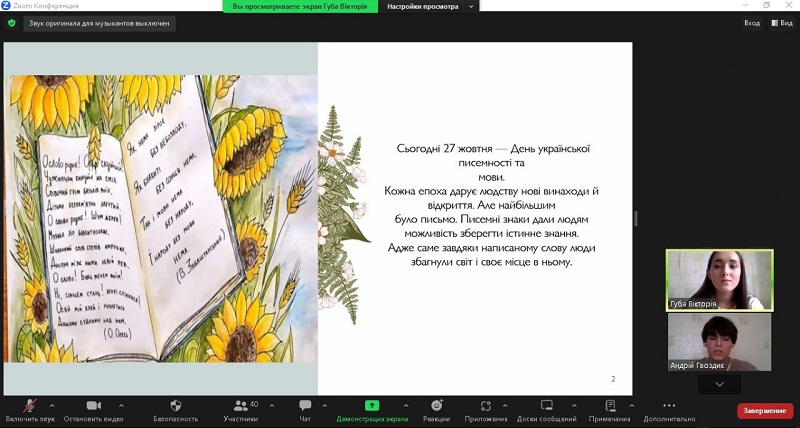The height and width of the screenshot is (428, 800).
Task: Open Участники participants panel
Action: [x=240, y=411]
